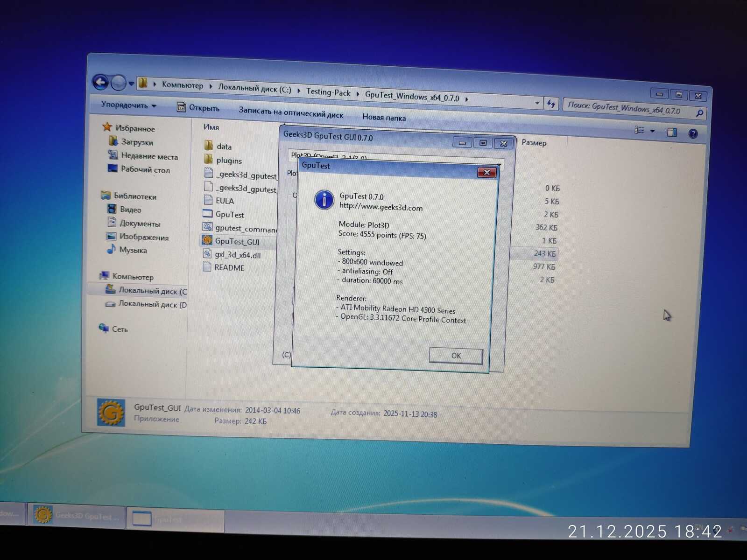Click the "Score: 4555 points (FPS: 75)" line
747x560 pixels.
pos(382,235)
